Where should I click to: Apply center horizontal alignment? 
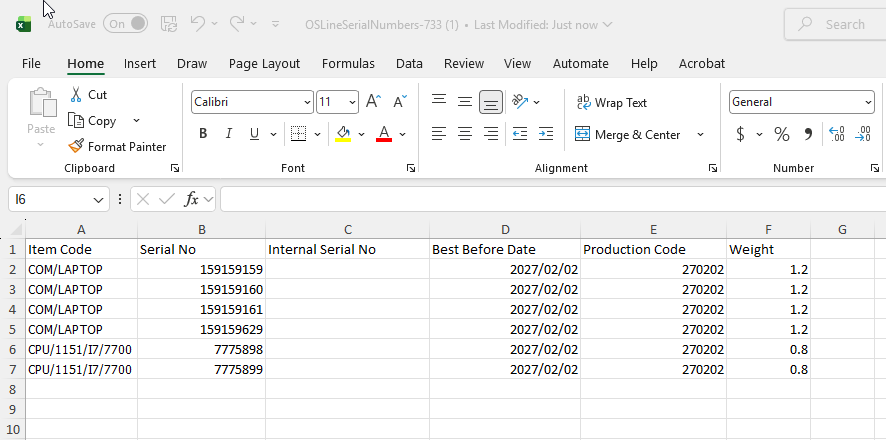point(465,134)
